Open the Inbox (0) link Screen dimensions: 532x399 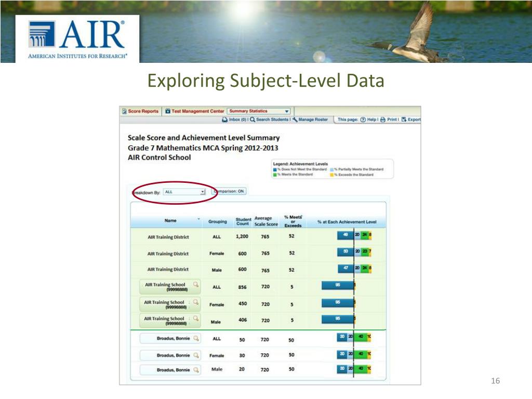point(237,119)
